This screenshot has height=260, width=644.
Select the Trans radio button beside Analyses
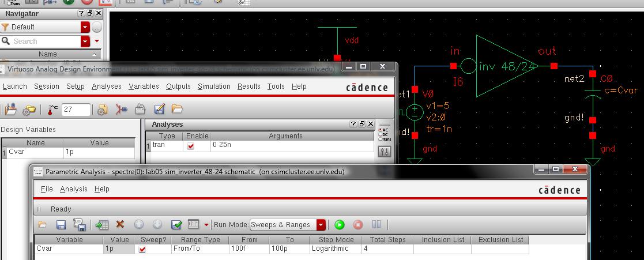pyautogui.click(x=381, y=140)
